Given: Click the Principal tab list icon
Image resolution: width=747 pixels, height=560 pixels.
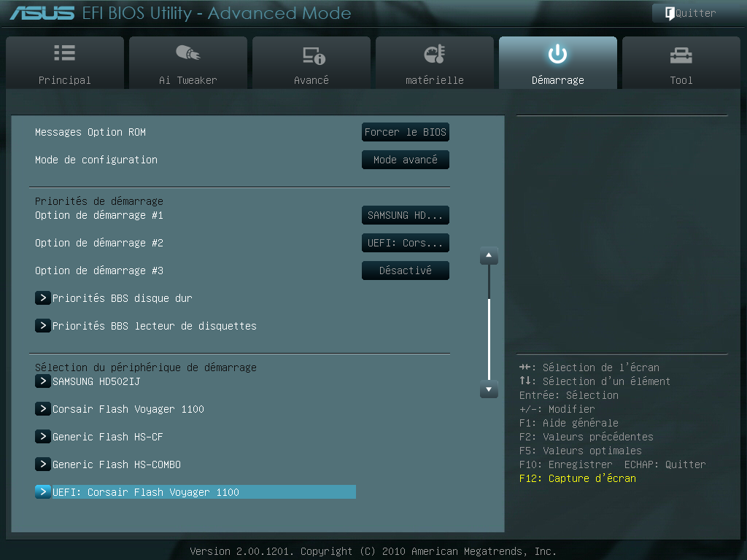Looking at the screenshot, I should click(x=65, y=54).
